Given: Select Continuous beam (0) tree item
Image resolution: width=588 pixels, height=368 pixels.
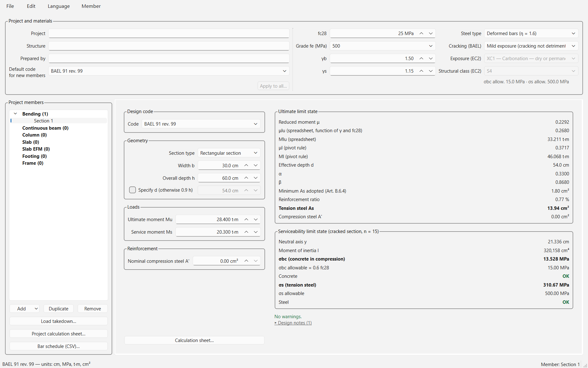Looking at the screenshot, I should [x=45, y=128].
